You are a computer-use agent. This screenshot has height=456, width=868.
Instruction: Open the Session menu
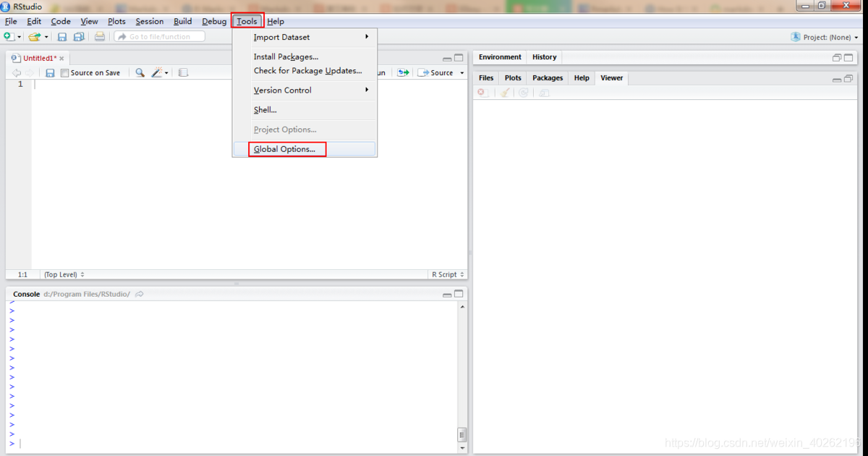[150, 22]
